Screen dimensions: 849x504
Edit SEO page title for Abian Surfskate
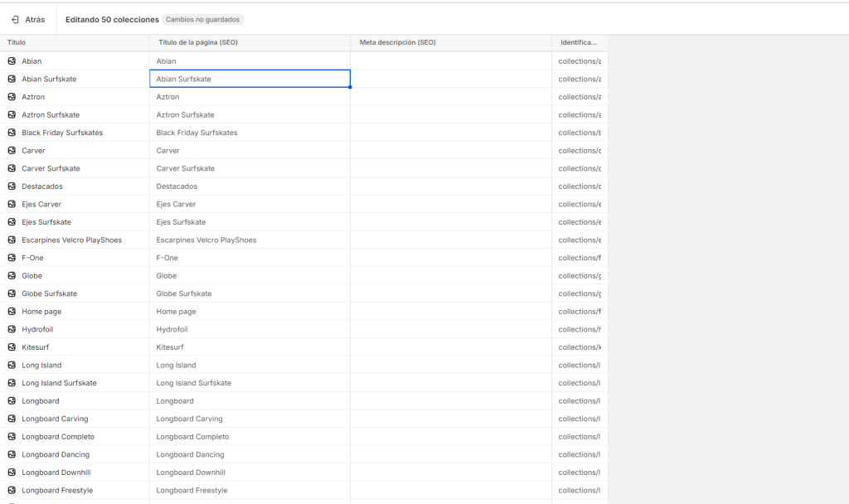250,79
